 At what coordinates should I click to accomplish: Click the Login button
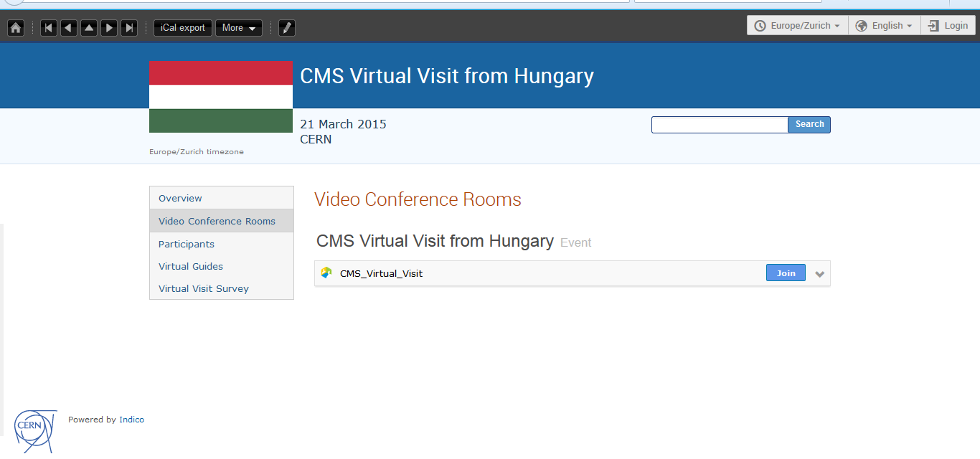coord(948,25)
